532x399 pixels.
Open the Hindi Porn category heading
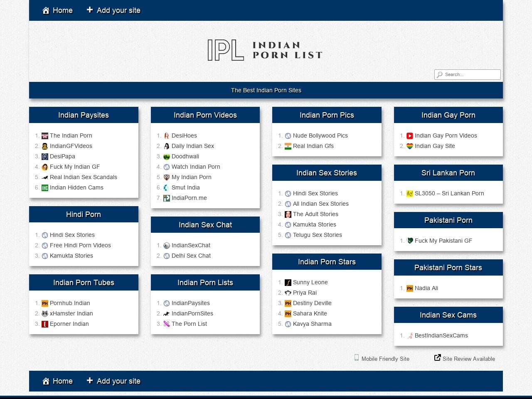84,214
